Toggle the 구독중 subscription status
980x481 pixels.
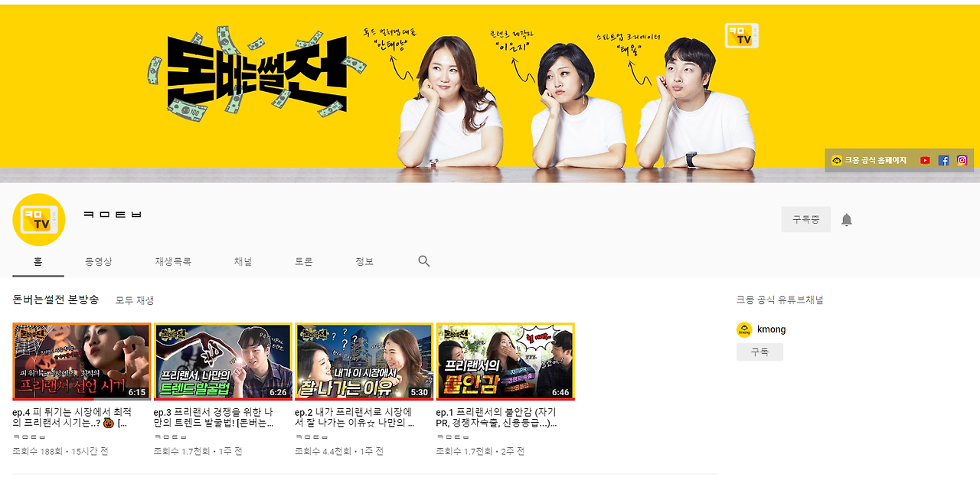pos(805,218)
